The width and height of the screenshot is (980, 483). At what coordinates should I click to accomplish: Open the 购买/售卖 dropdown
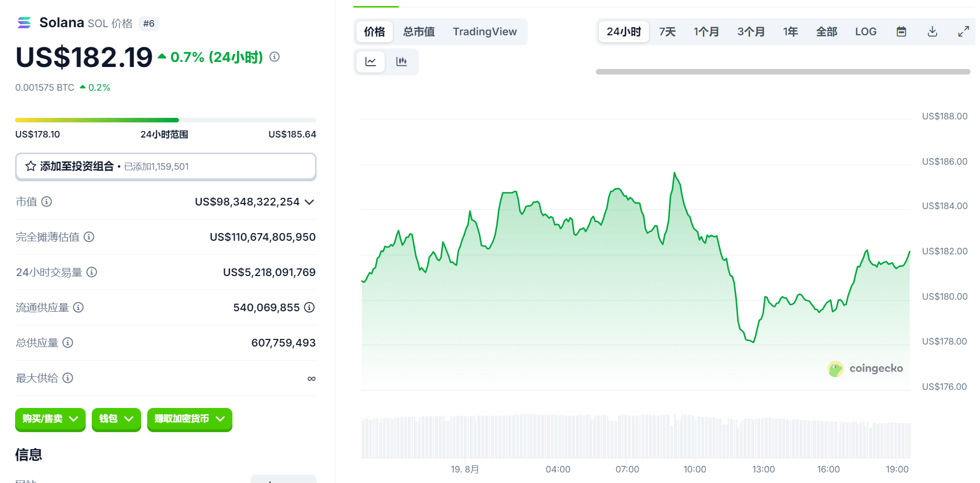[50, 419]
